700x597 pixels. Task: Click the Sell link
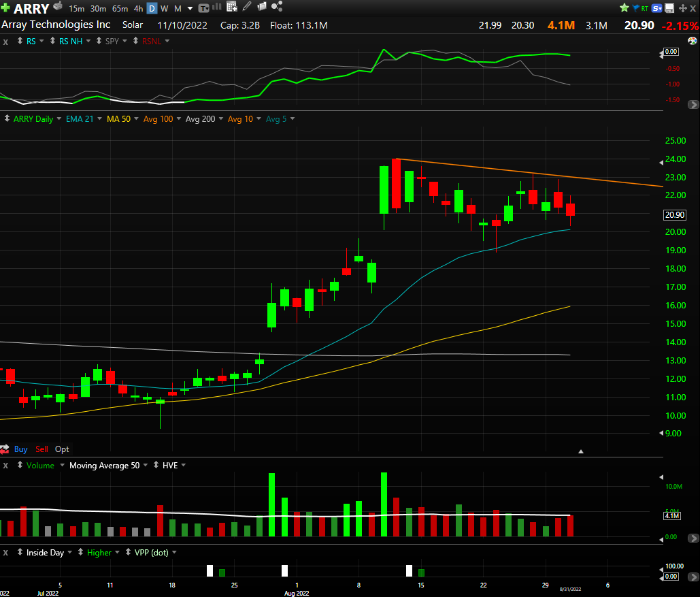pos(41,449)
